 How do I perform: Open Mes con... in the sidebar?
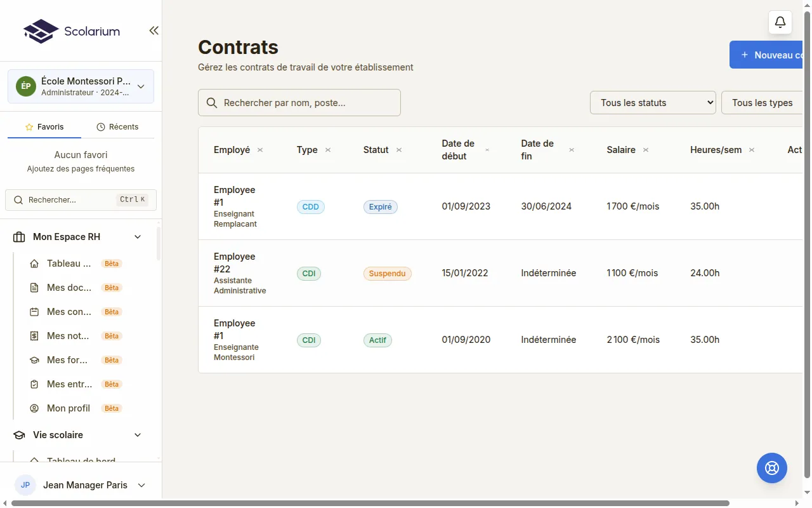click(69, 312)
